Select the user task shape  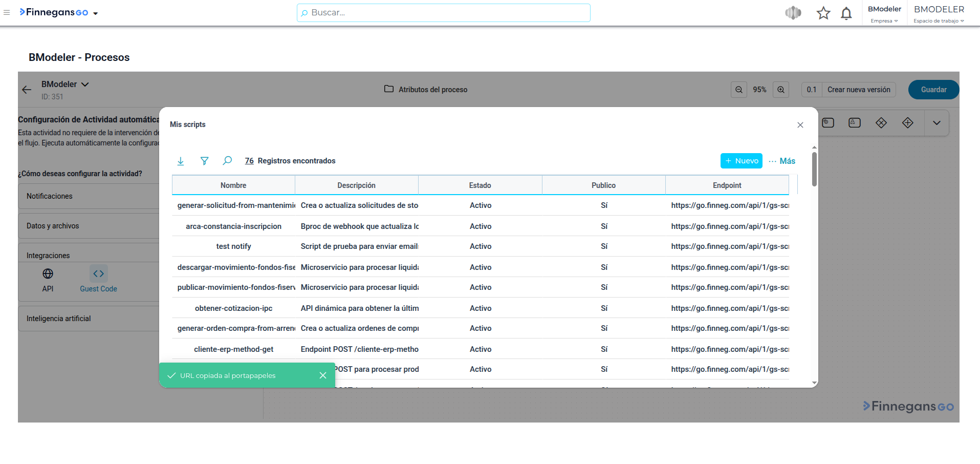click(855, 123)
